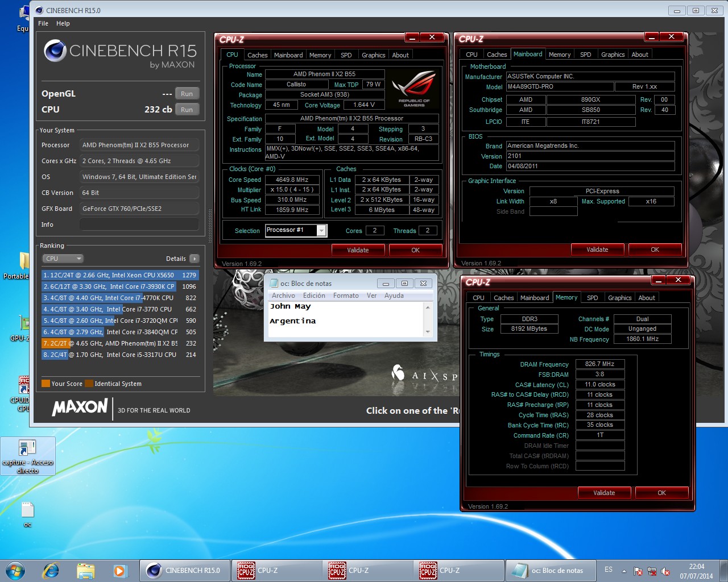Open Cinebench Help menu
The height and width of the screenshot is (582, 728).
pos(63,23)
